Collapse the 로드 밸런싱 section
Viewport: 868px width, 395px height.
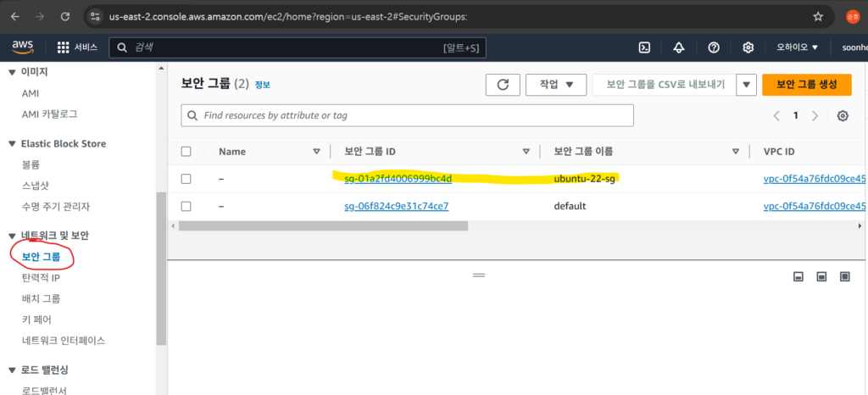coord(13,370)
